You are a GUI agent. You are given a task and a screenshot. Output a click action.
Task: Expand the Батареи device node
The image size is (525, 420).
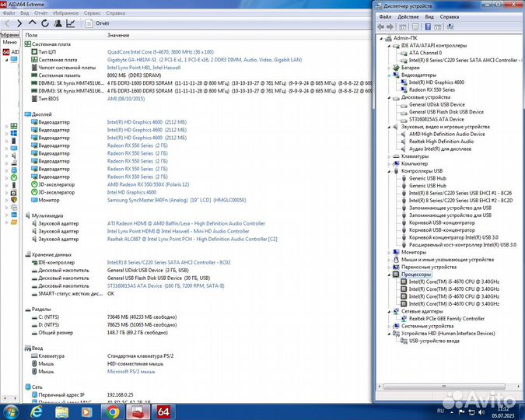[x=389, y=68]
